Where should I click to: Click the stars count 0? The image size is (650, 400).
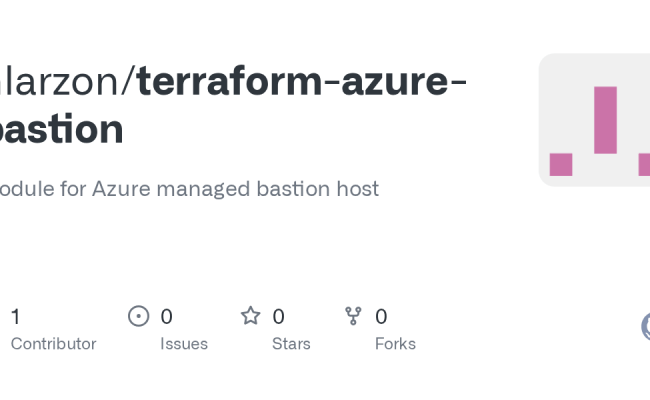278,317
